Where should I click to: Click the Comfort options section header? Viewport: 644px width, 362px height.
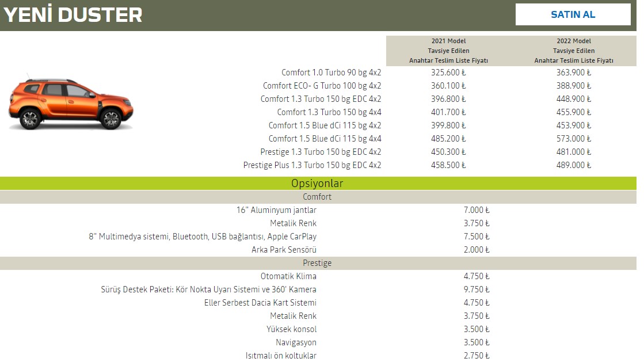[x=317, y=197]
